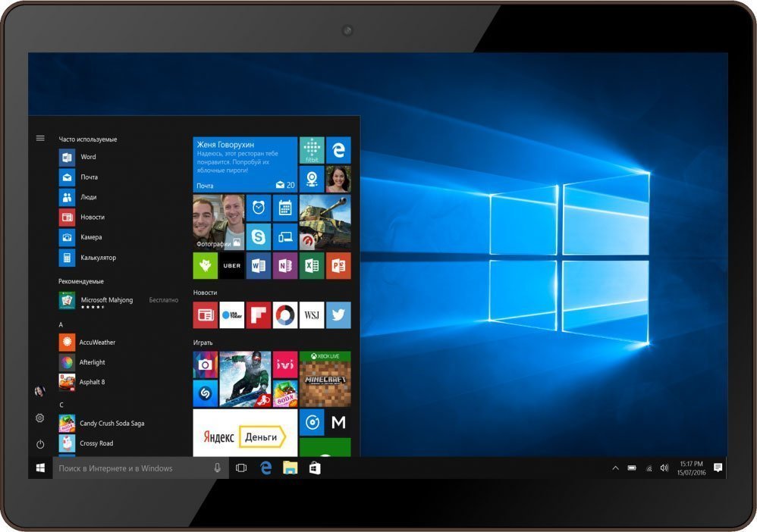Image resolution: width=757 pixels, height=532 pixels.
Task: Launch the PowerPoint tile
Action: (x=338, y=266)
